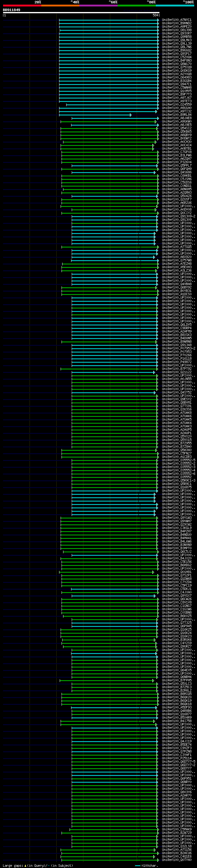Click the white query sequence bar
The image size is (197, 868).
click(81, 12)
